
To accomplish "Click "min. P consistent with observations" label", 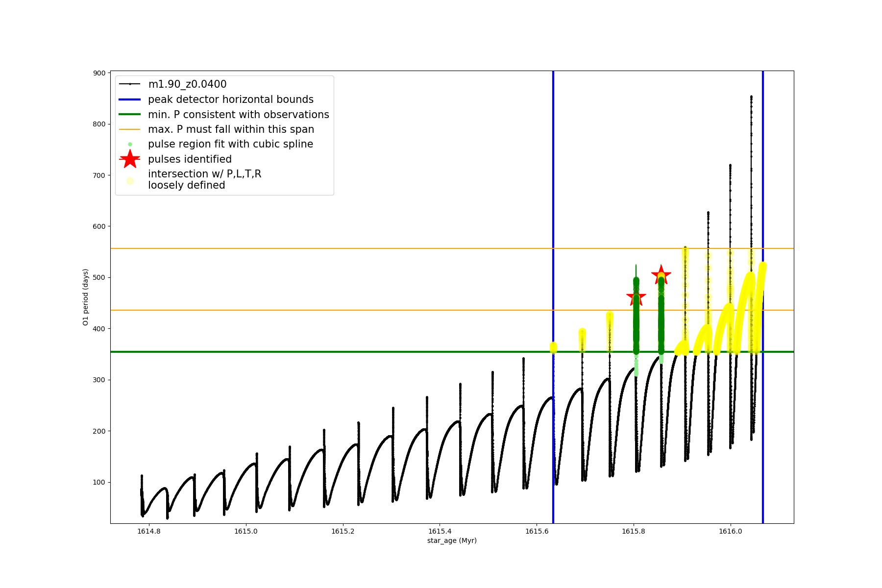I will (238, 115).
